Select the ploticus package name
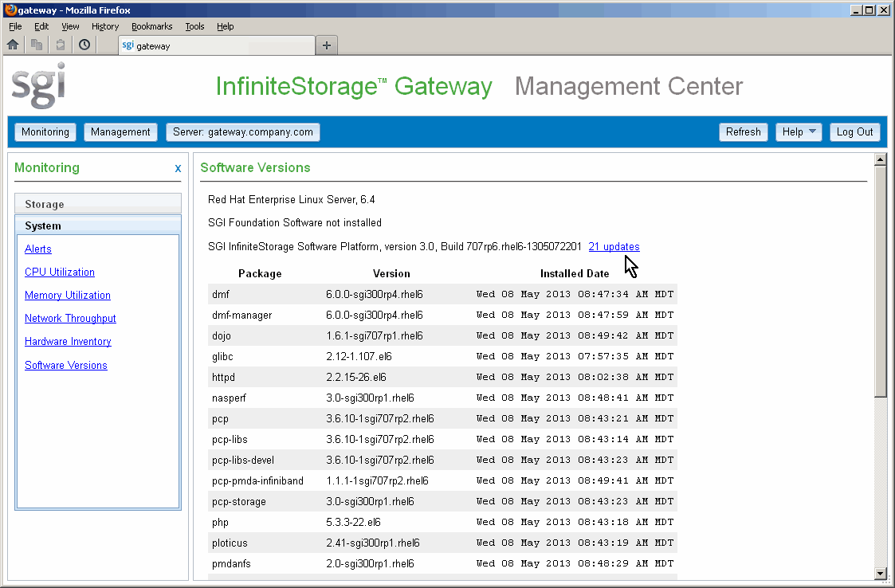895x588 pixels. click(x=230, y=543)
